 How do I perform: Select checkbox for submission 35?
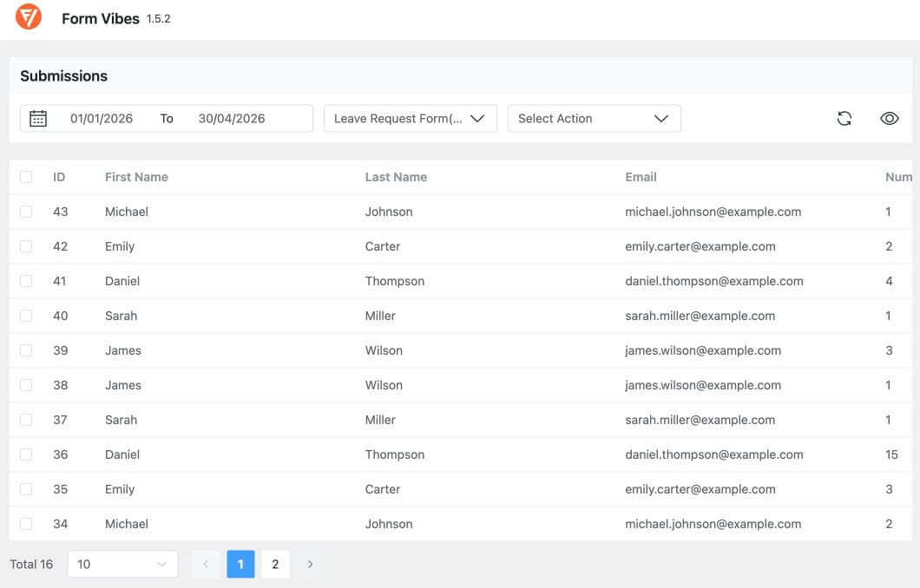point(26,489)
